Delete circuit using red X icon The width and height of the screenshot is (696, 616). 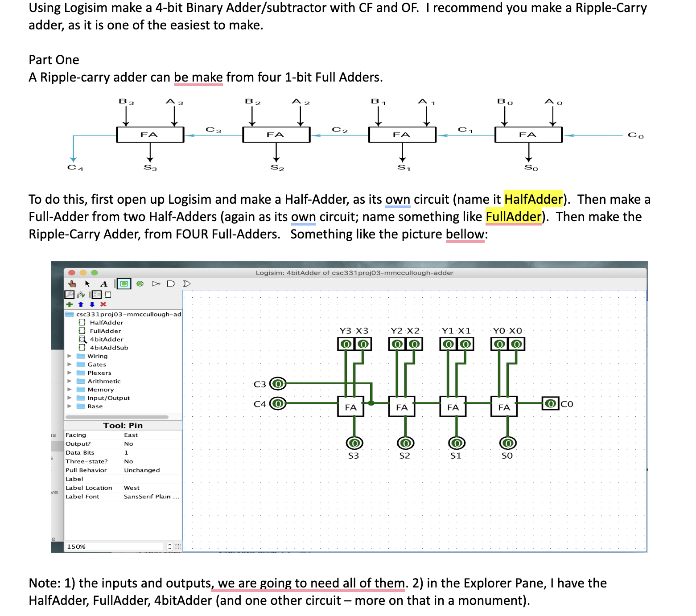point(103,304)
